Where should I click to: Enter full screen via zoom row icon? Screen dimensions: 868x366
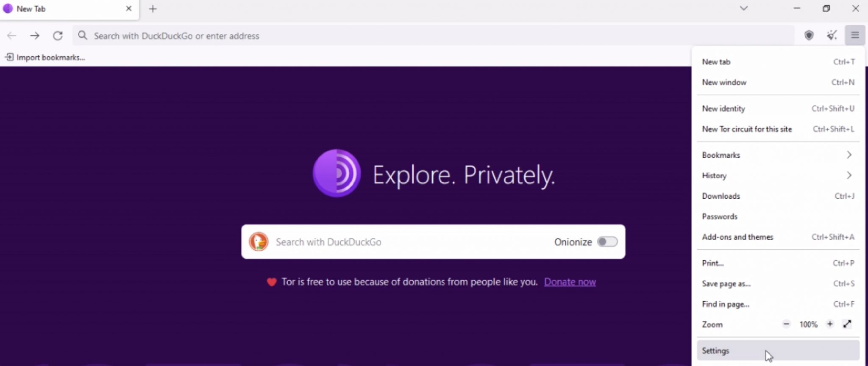847,324
